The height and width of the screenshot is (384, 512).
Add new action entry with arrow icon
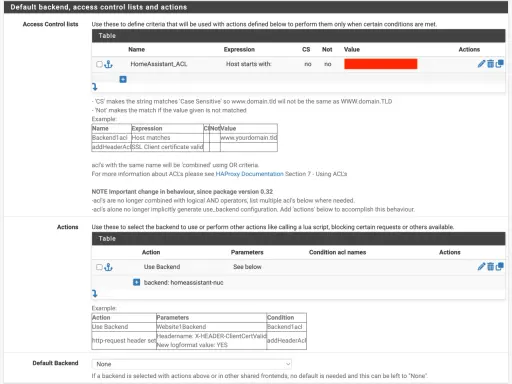click(x=95, y=294)
